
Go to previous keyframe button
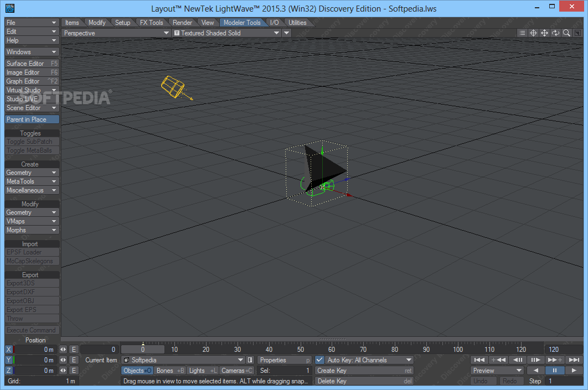(498, 360)
